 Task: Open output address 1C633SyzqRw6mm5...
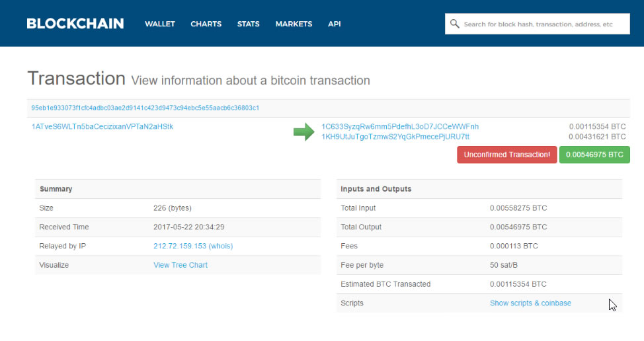tap(399, 126)
